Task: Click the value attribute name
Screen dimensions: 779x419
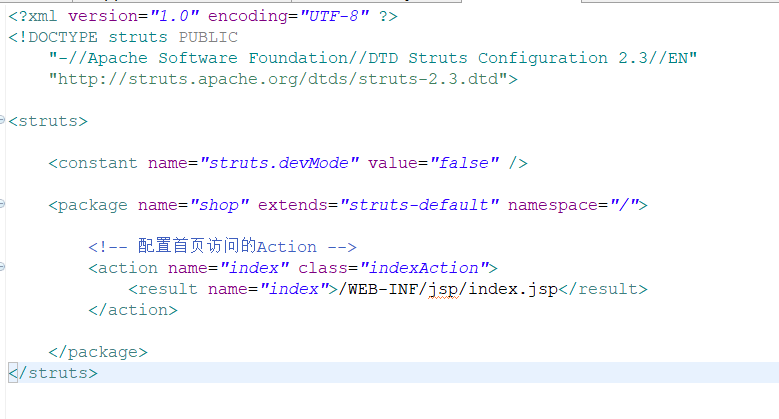Action: pyautogui.click(x=392, y=163)
